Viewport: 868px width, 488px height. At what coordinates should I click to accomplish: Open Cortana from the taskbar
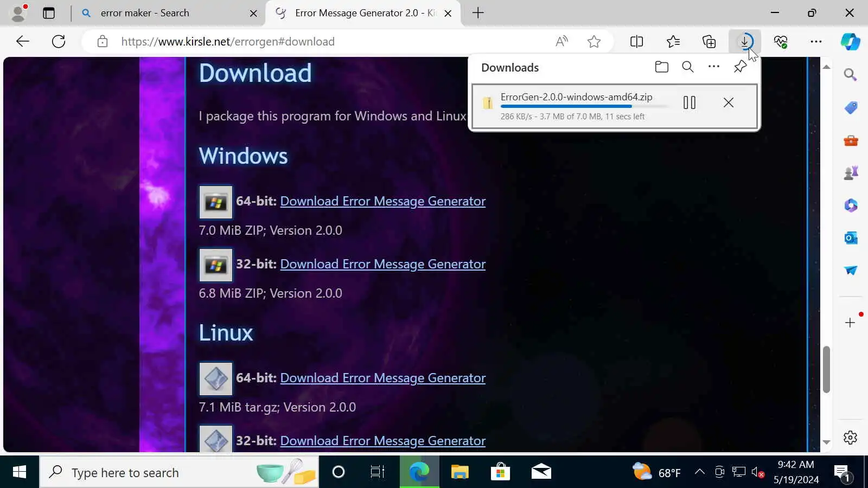click(339, 472)
